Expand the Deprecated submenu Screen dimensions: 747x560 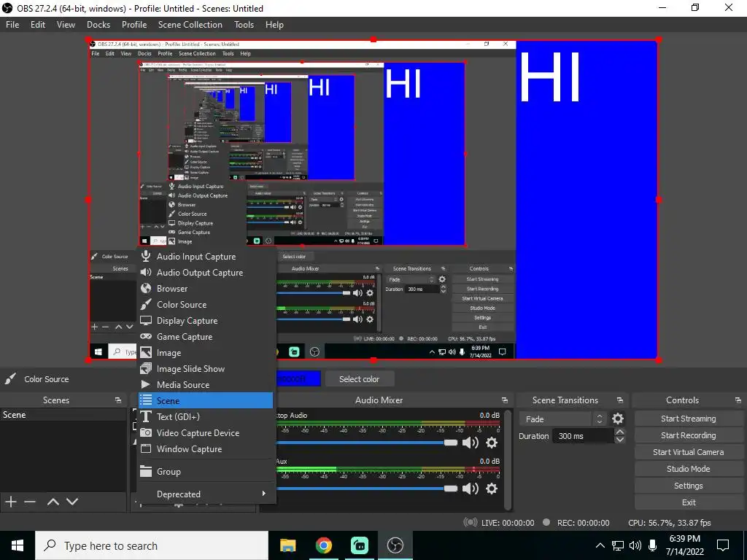(x=205, y=494)
